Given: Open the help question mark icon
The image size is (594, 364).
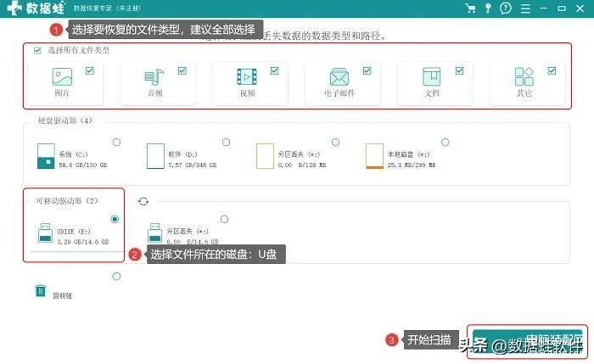Looking at the screenshot, I should pos(506,8).
